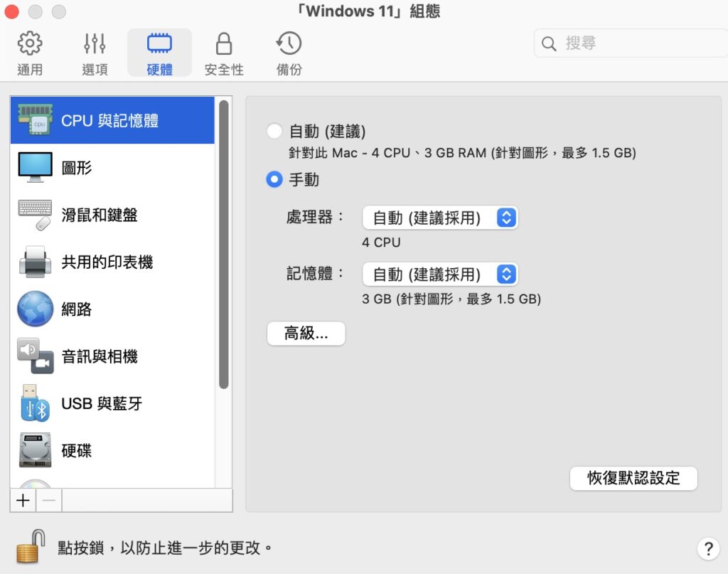
Task: Click 恢復默認設定 restore defaults button
Action: coord(633,478)
